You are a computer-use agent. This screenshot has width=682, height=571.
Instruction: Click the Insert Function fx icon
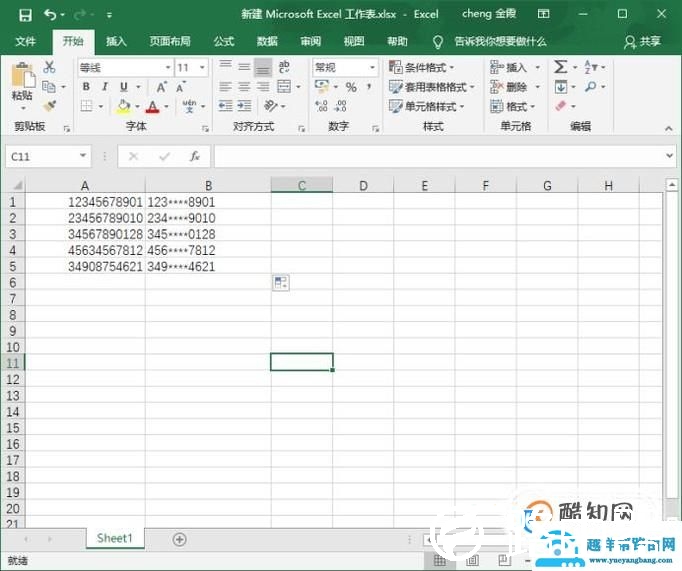click(195, 157)
